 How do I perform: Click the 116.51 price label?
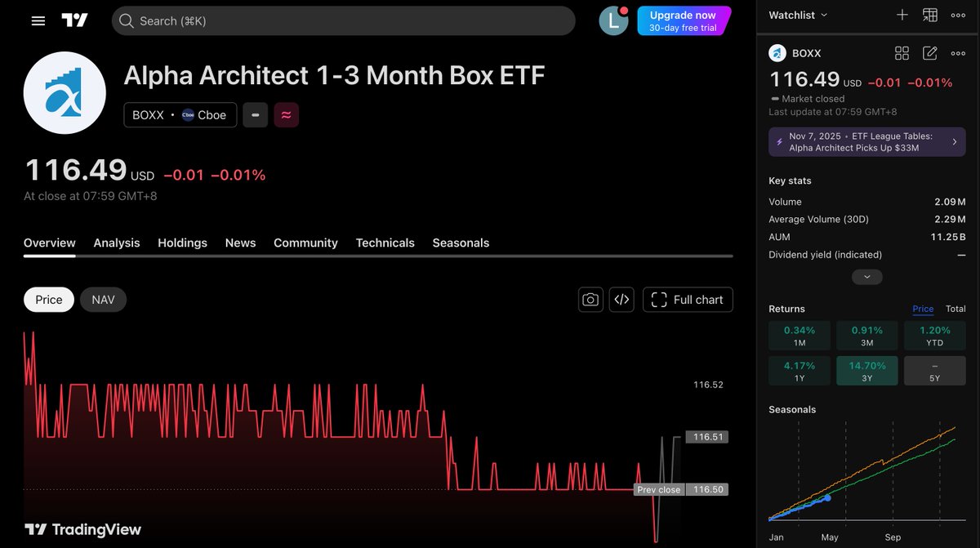coord(707,437)
